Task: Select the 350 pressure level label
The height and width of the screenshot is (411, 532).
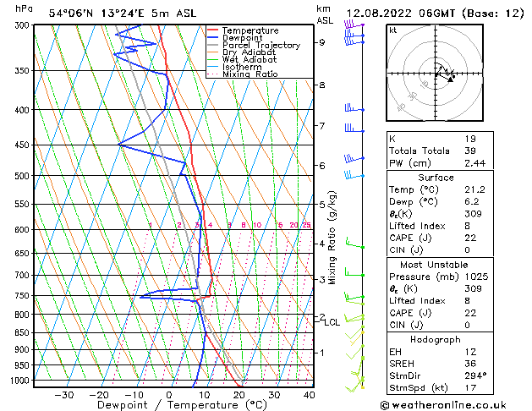Action: [x=24, y=71]
